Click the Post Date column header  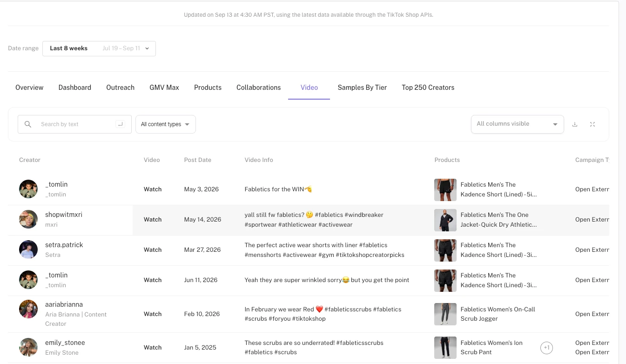[x=198, y=160]
